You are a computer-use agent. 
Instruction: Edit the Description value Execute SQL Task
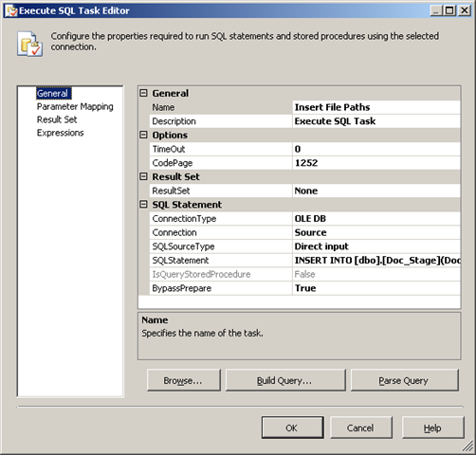point(376,121)
